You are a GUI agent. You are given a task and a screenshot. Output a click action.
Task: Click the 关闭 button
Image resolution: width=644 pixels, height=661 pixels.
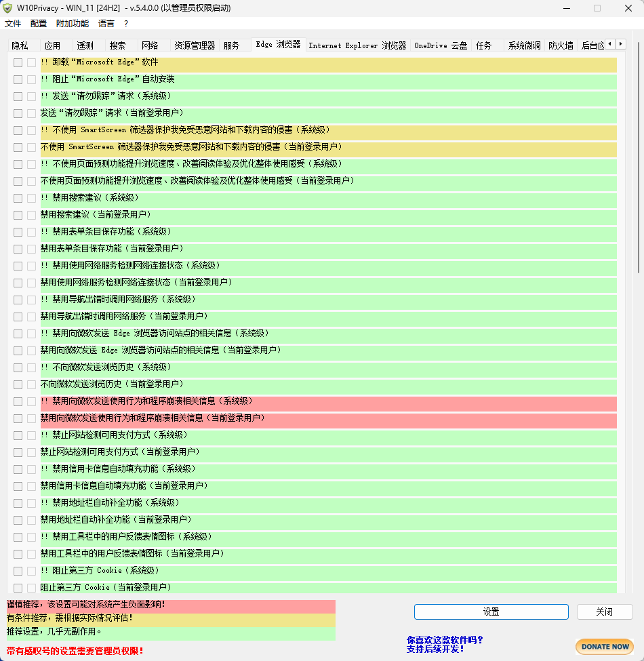(x=605, y=612)
